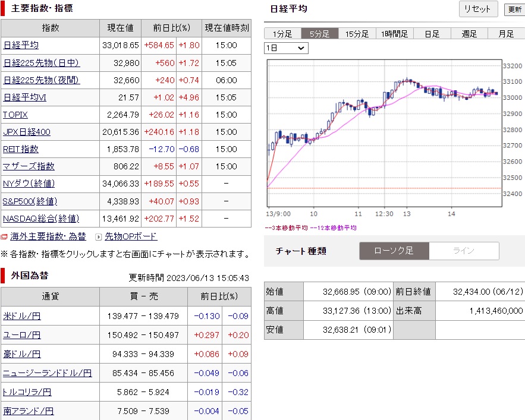Switch chart to 週足 tab
Viewport: 525px width, 420px height.
(469, 34)
